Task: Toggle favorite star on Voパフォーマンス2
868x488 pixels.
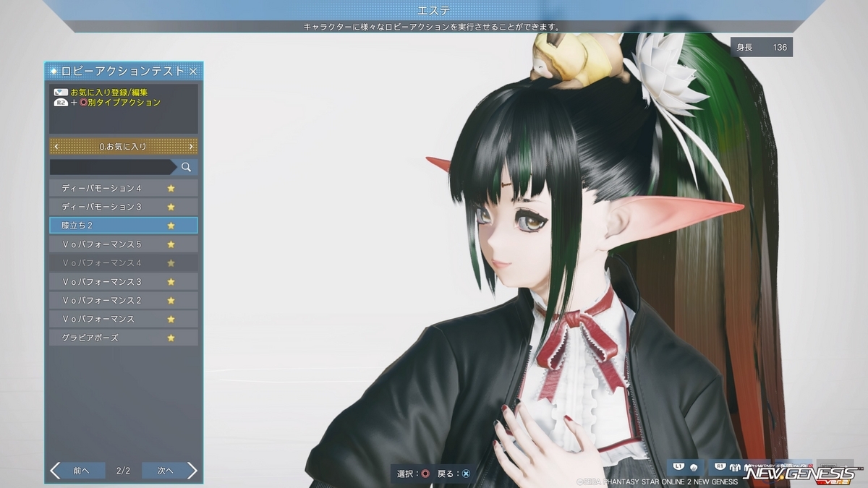Action: pyautogui.click(x=171, y=300)
